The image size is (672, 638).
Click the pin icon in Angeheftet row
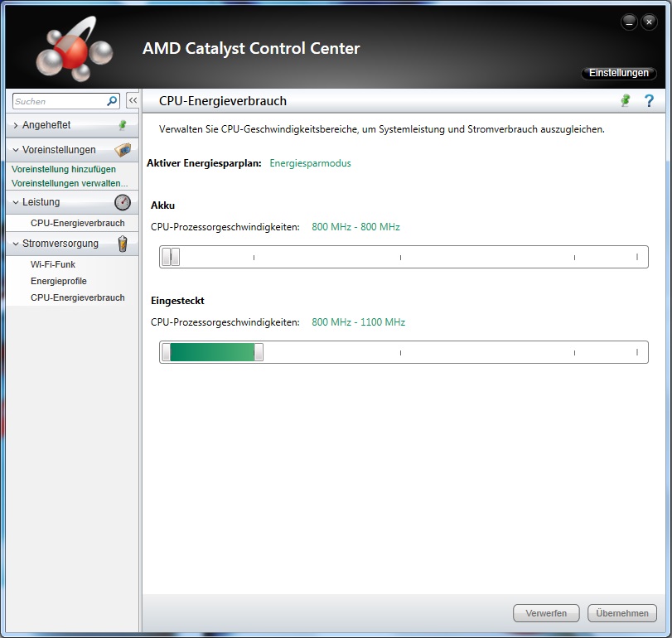[x=123, y=124]
